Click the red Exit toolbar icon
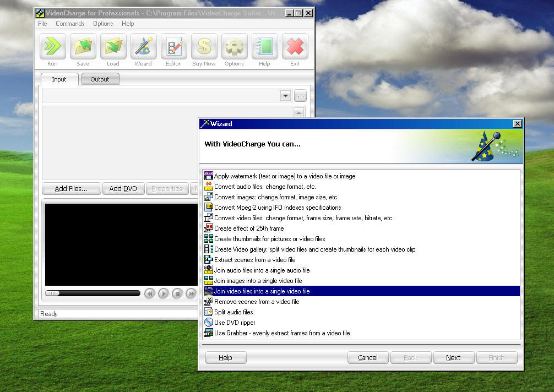The image size is (554, 392). (295, 46)
